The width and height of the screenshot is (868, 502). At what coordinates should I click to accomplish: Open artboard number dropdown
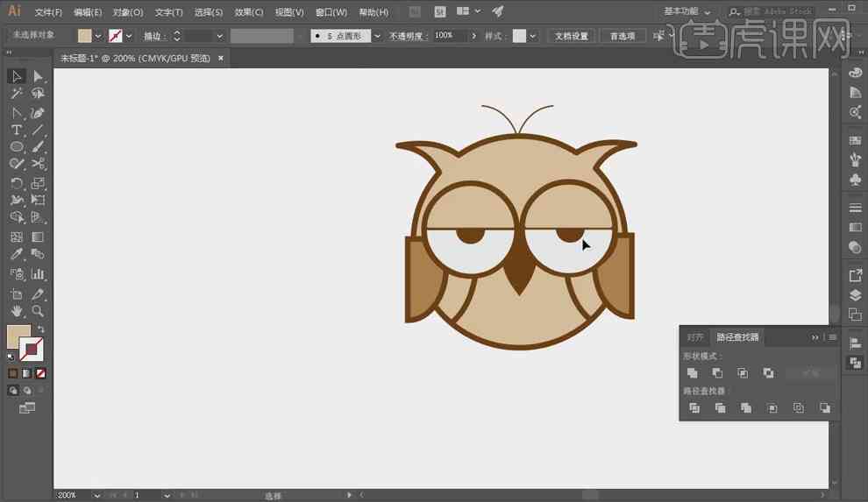(167, 495)
